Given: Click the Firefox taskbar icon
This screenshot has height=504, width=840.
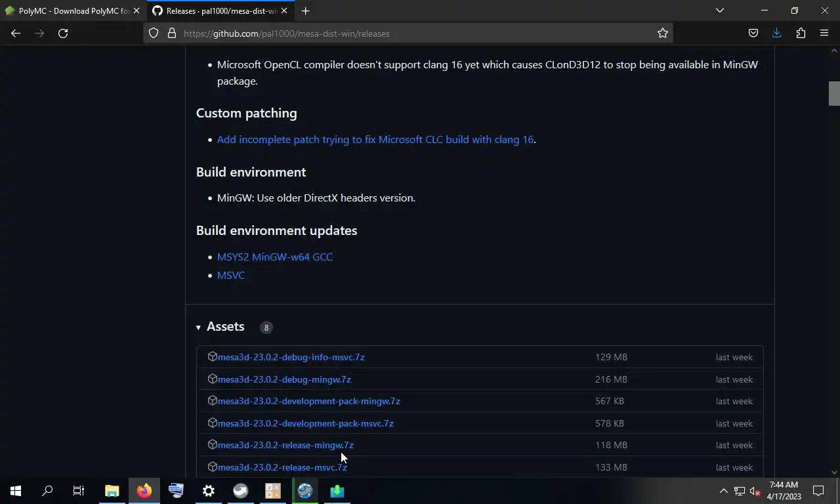Looking at the screenshot, I should click(x=144, y=491).
